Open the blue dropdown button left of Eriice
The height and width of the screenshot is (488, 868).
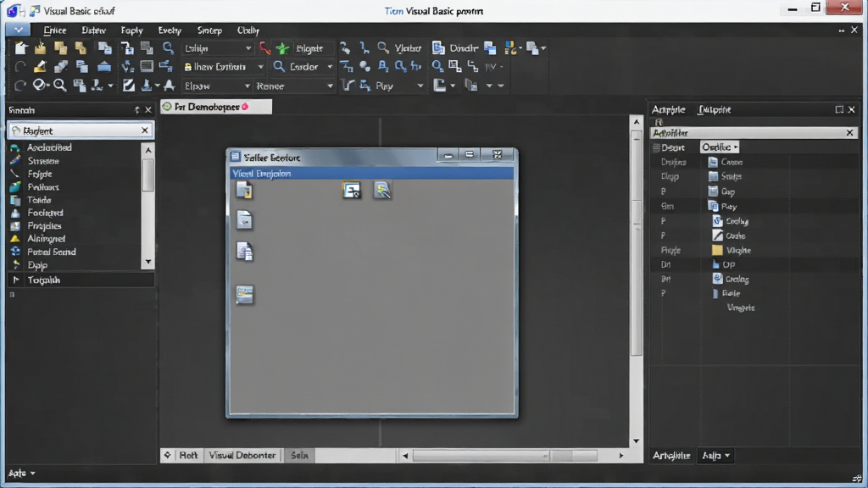click(x=19, y=30)
